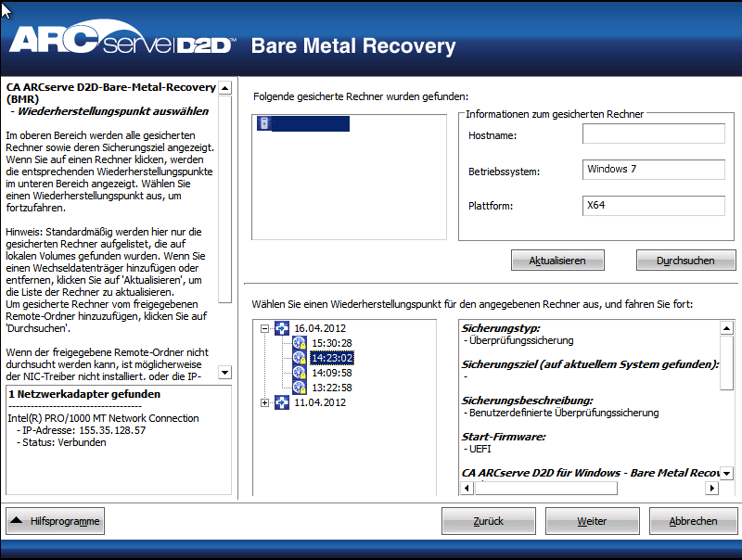Select the 14:23:02 recovery point
Screen dimensions: 742x560
pos(334,357)
